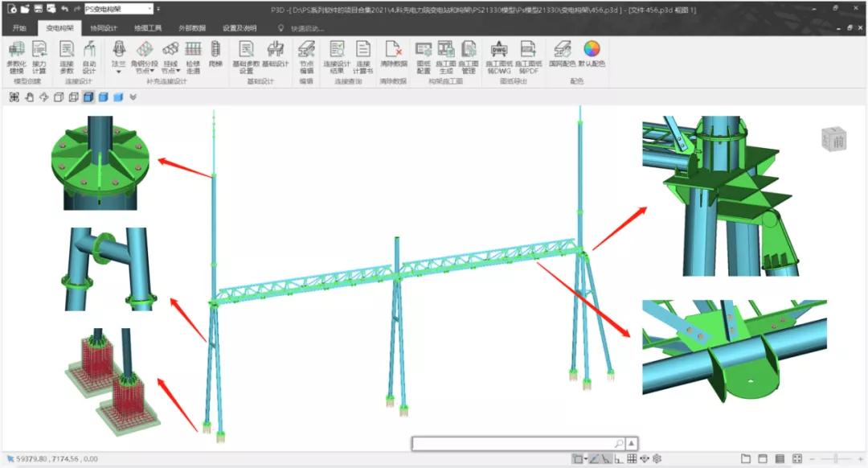Click the 国网配色 color scheme button
Screen dimensions: 868x468
(562, 55)
